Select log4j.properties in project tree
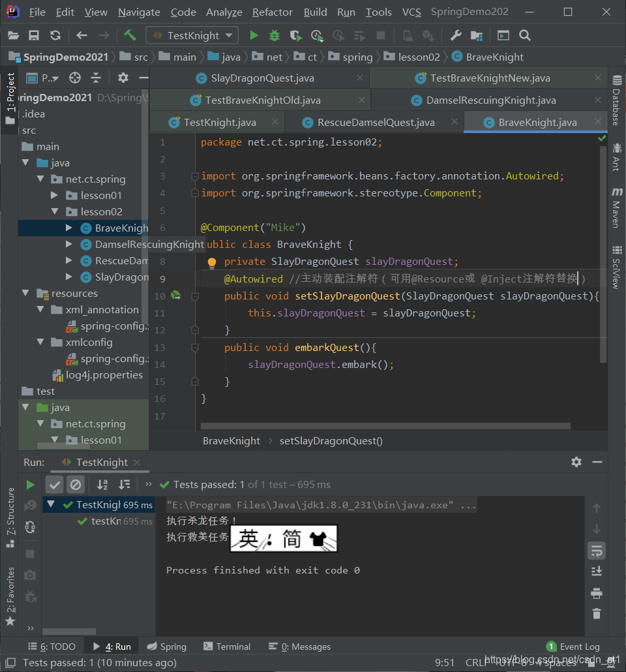The width and height of the screenshot is (626, 672). point(98,375)
